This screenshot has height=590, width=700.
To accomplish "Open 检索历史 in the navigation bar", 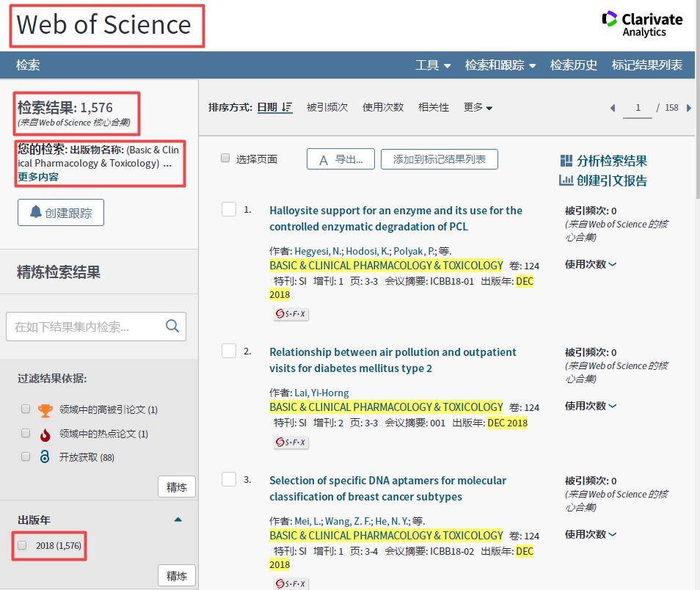I will [x=573, y=65].
